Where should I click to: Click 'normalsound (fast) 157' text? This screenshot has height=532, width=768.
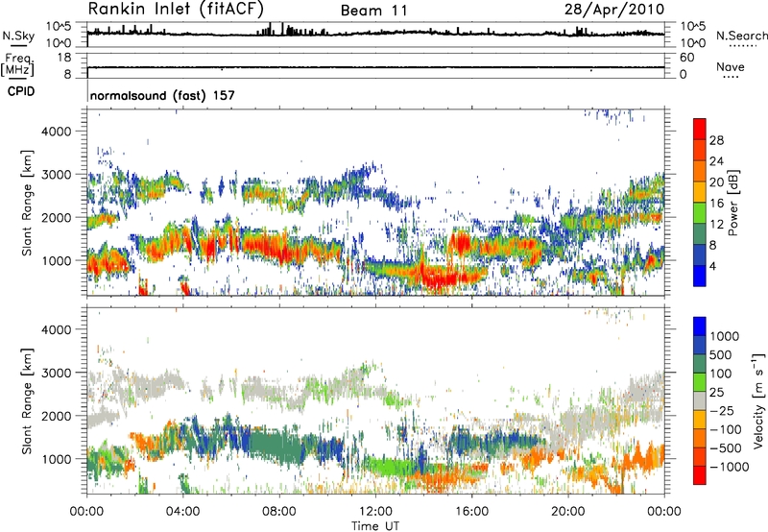[x=162, y=95]
